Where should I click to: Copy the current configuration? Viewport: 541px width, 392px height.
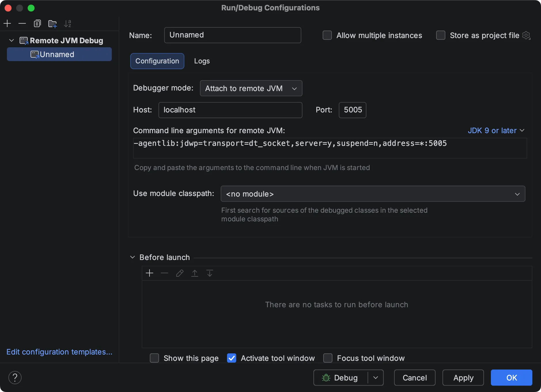pos(37,23)
